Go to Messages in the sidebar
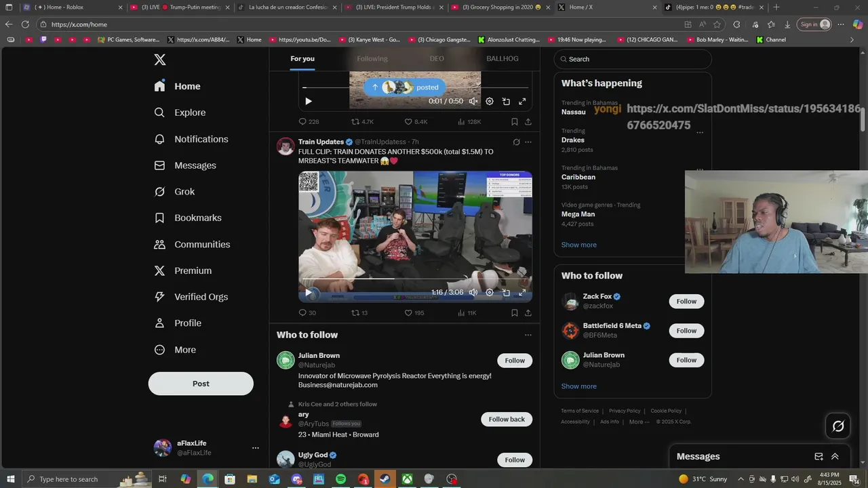The height and width of the screenshot is (488, 868). (x=185, y=165)
